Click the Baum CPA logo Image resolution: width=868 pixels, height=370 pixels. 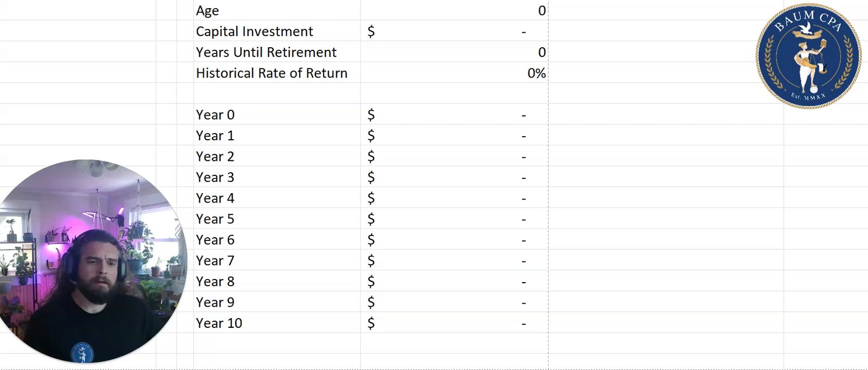808,56
